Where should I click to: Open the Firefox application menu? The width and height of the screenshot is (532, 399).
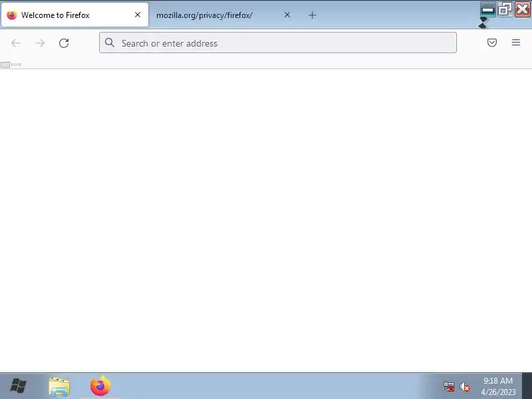click(x=516, y=43)
